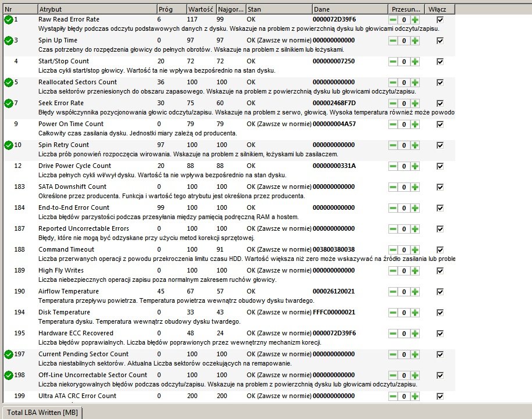The width and height of the screenshot is (532, 419).
Task: Click green plus for Disk Temperature row
Action: (415, 313)
